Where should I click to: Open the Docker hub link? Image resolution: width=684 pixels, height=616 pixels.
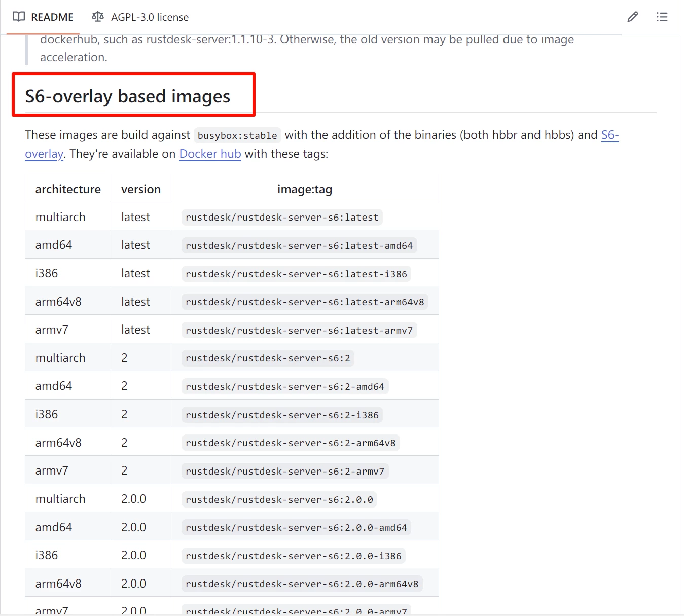[x=210, y=154]
